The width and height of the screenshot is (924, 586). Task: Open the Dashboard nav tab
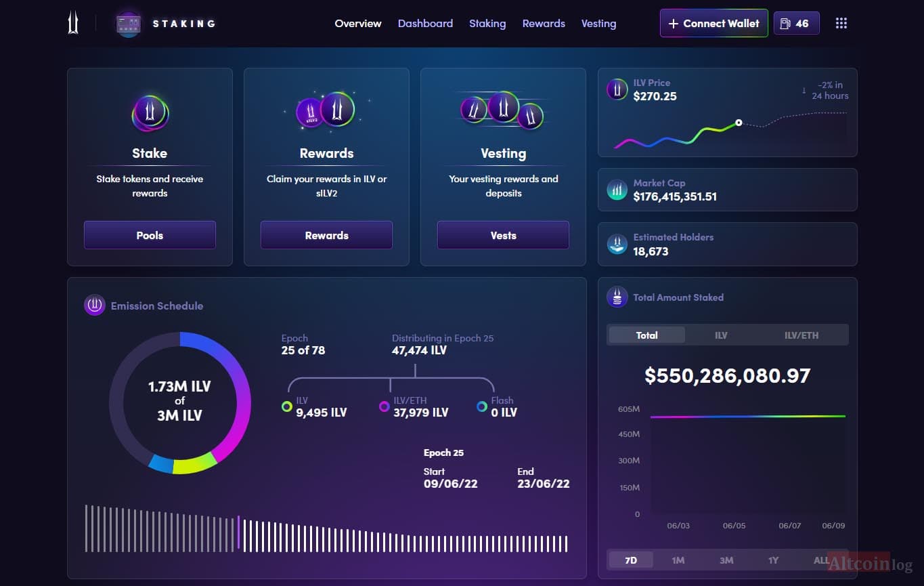pos(425,23)
